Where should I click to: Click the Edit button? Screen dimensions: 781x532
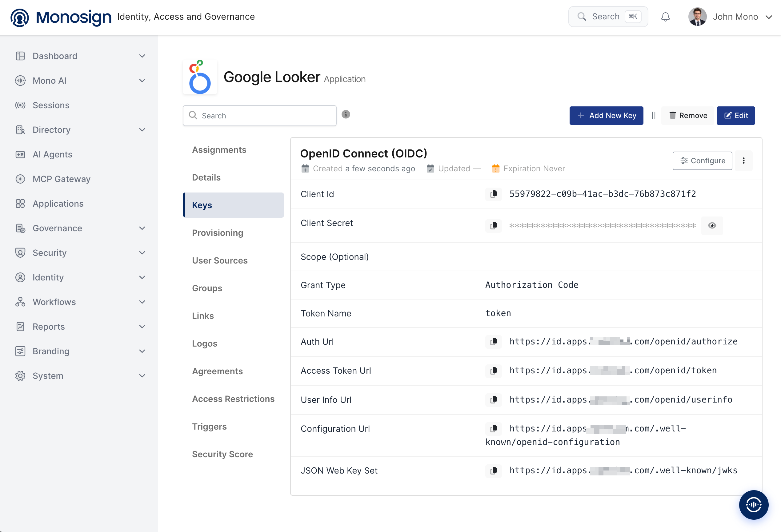[736, 116]
